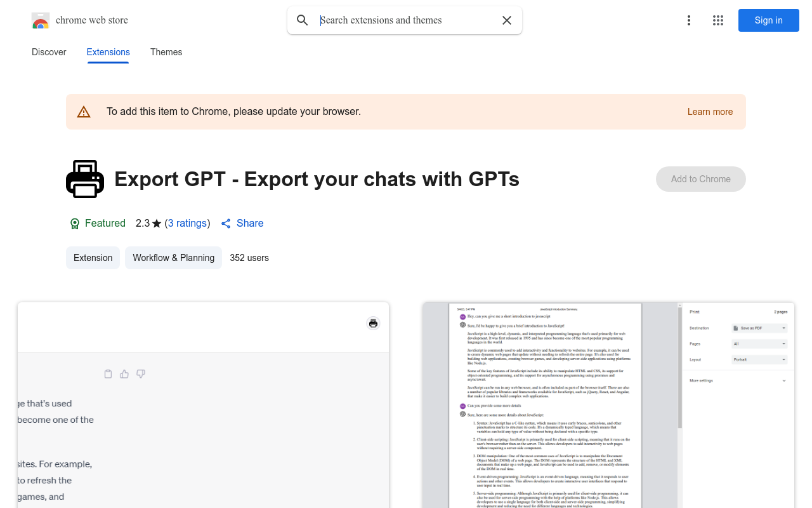Click the Export GPT printer logo
The image size is (812, 508).
click(x=85, y=179)
